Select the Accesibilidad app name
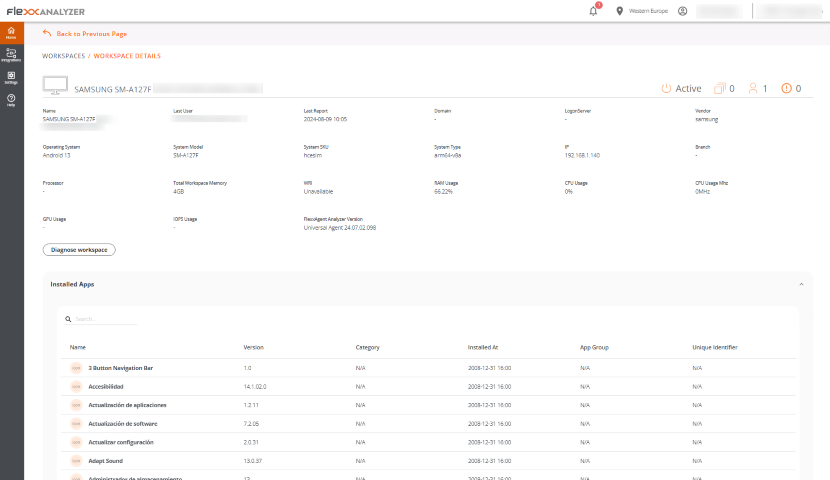The height and width of the screenshot is (480, 830). [x=106, y=386]
